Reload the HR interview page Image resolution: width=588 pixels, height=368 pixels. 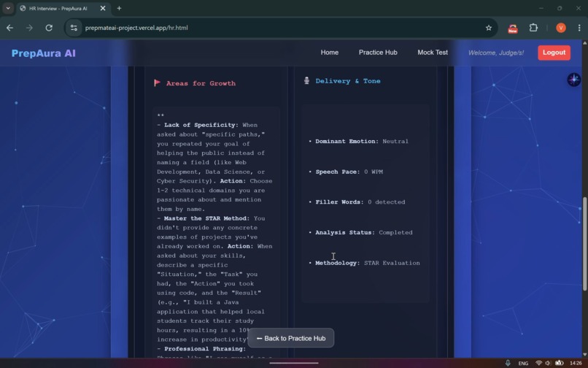49,28
